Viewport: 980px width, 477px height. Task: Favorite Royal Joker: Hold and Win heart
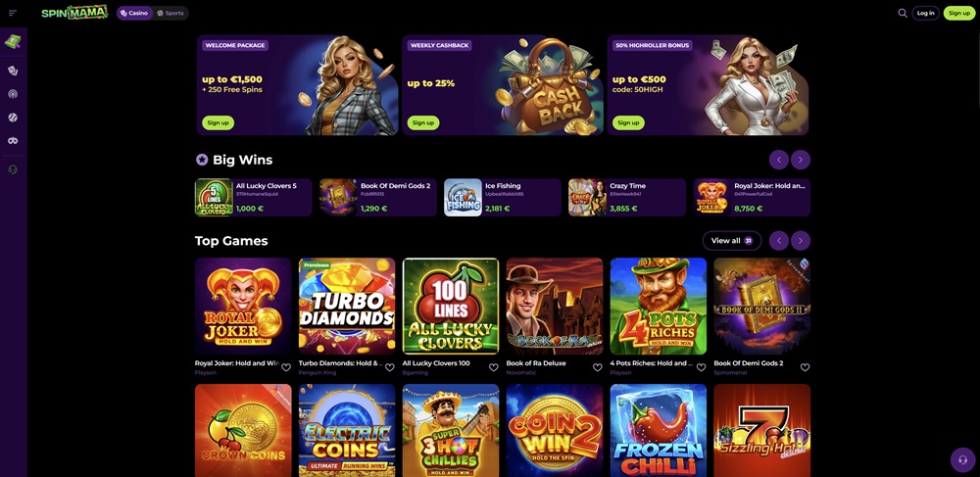coord(285,367)
